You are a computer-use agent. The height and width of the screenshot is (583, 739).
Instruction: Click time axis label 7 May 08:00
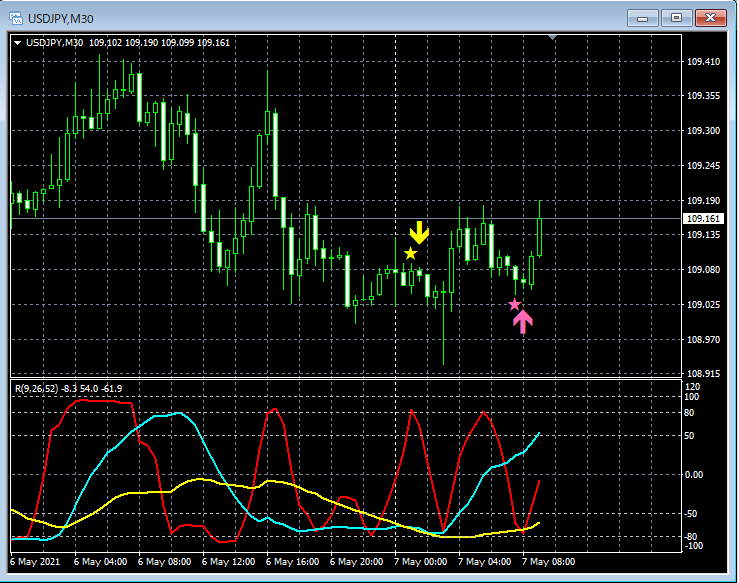coord(549,562)
